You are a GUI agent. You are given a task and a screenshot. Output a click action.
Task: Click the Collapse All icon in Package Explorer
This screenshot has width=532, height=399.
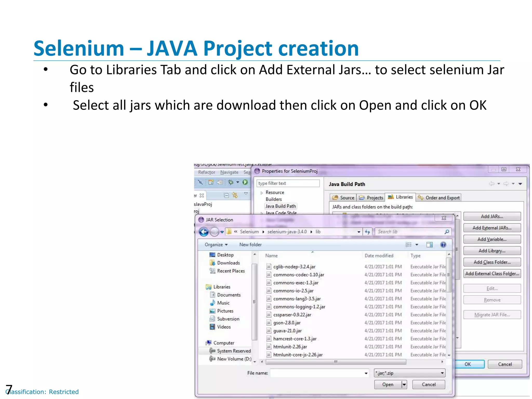pos(227,195)
